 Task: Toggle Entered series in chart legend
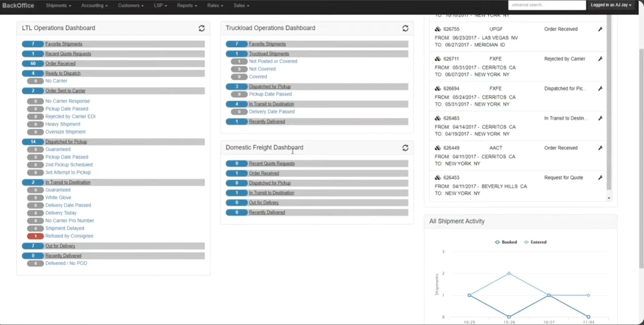(x=535, y=242)
